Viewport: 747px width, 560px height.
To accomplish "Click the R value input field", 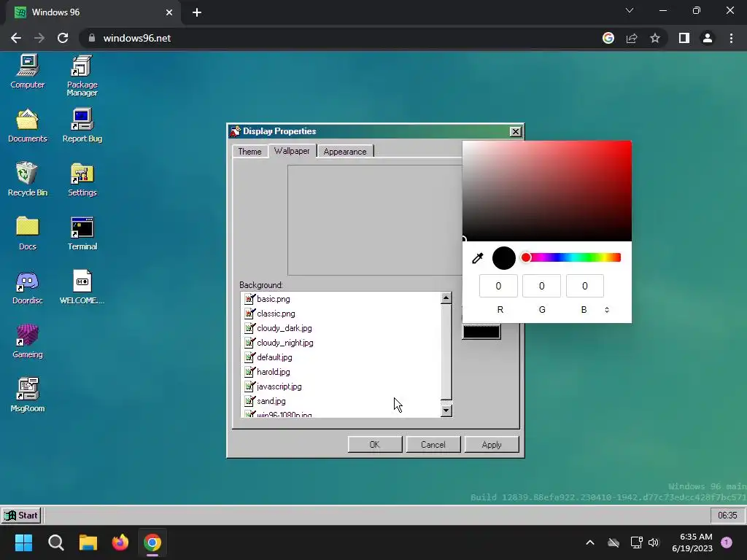I will (x=498, y=286).
